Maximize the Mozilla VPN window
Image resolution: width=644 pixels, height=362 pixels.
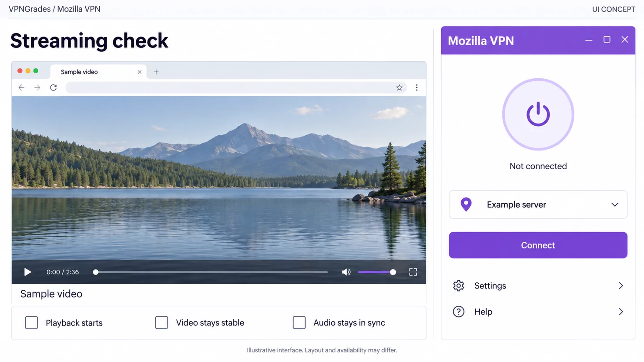(x=607, y=40)
